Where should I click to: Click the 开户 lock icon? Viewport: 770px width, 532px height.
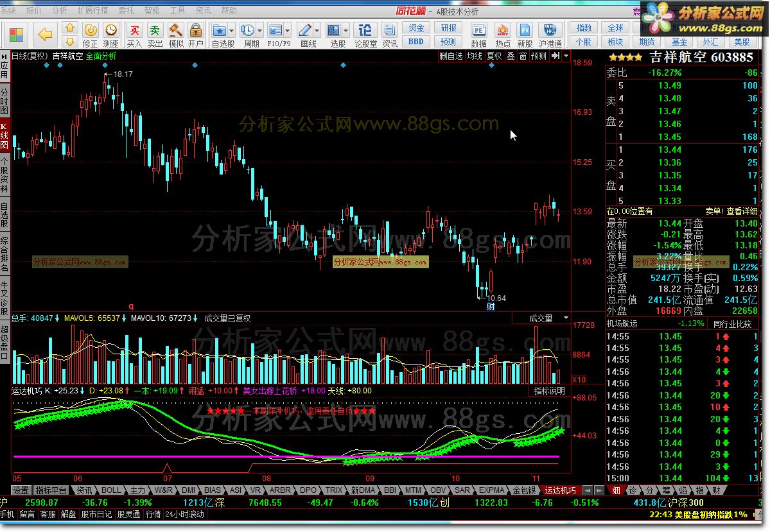pyautogui.click(x=195, y=35)
